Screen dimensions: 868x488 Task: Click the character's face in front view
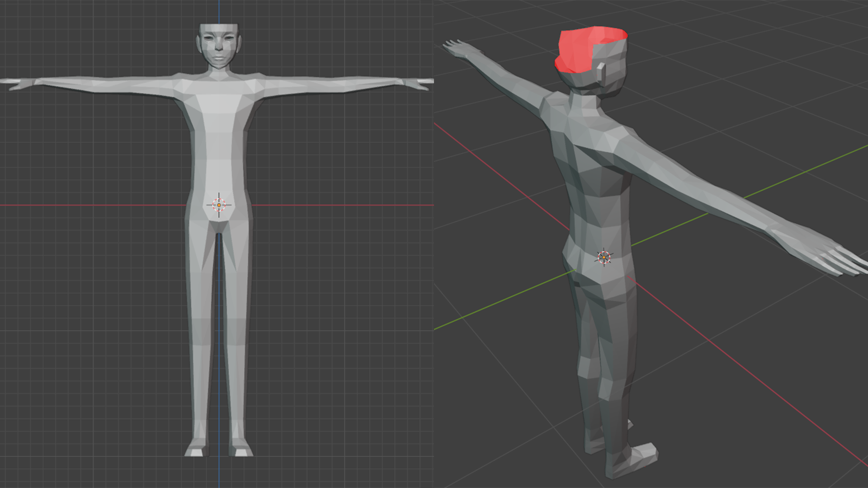tap(218, 45)
